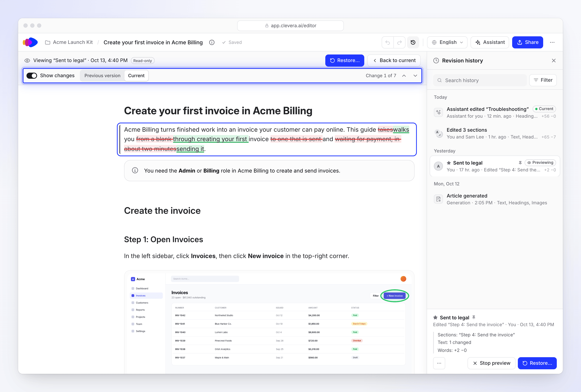
Task: Click the Acme Launch Kit folder icon
Action: (x=47, y=43)
